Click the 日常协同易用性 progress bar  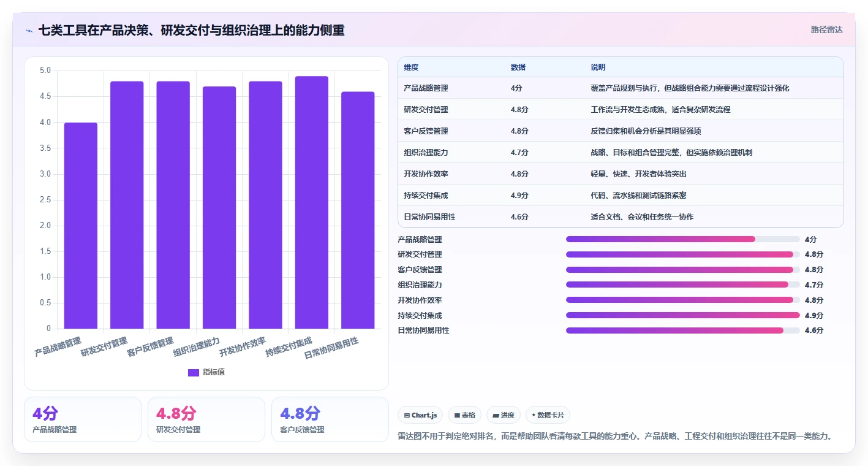683,330
